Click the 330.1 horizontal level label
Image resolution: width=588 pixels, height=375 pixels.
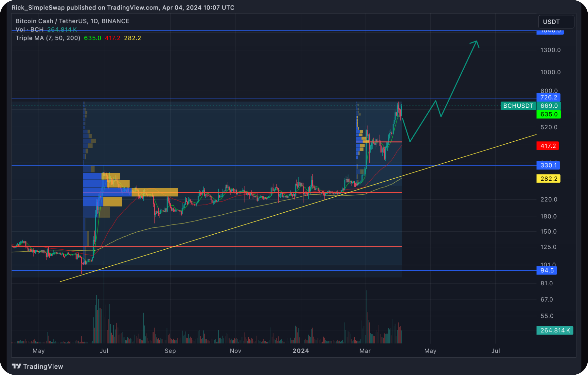[x=548, y=165]
